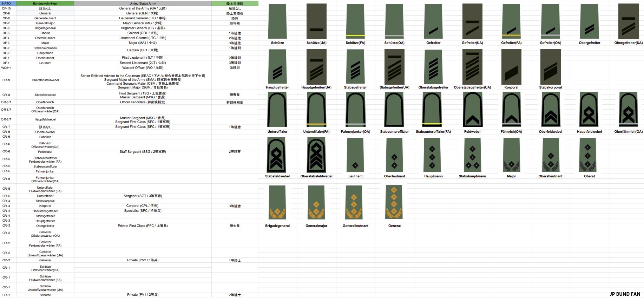Screen dimensions: 644x301
Task: Select the Oberstabsfeldwebel table cell
Action: 45,80
